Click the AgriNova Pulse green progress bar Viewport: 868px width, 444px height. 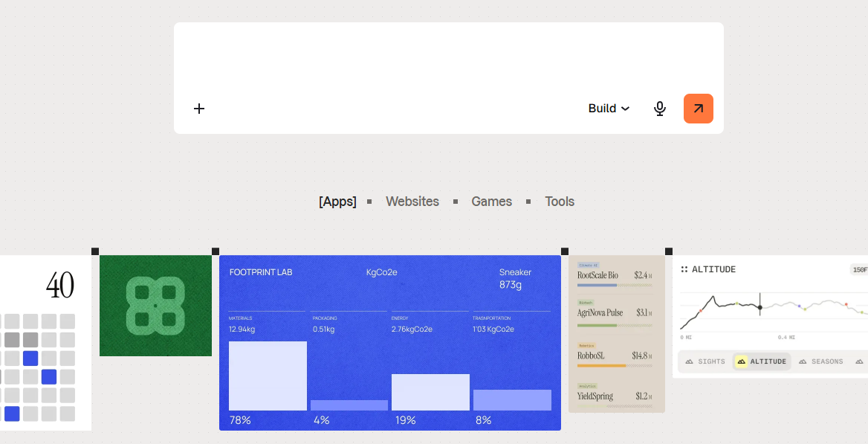597,326
